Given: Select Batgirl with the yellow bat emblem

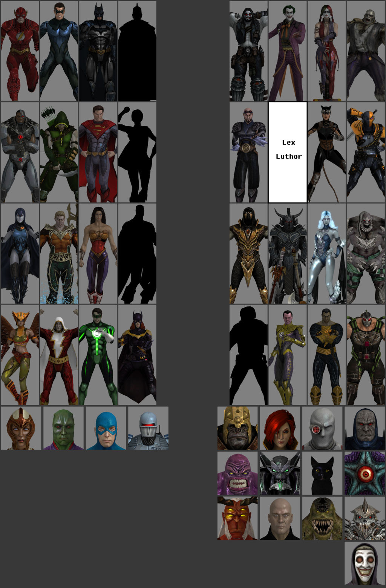Looking at the screenshot, I should click(137, 355).
